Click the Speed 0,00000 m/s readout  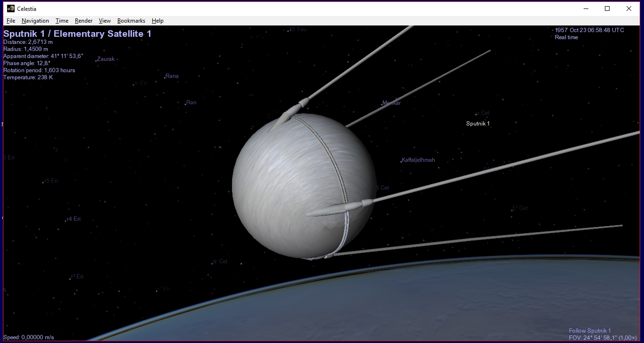(29, 337)
